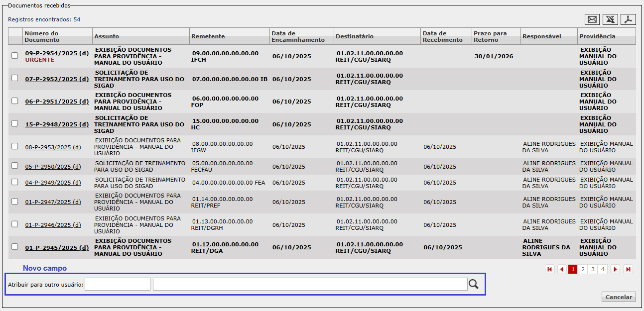Viewport: 644px width, 311px height.
Task: Go to the first page of results
Action: (x=550, y=269)
